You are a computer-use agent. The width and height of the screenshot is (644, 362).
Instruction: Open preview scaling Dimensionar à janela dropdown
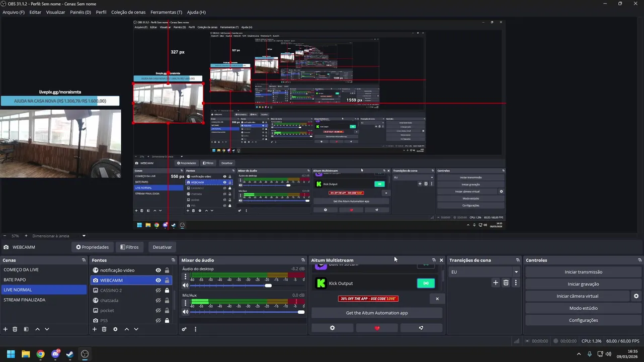click(x=59, y=236)
